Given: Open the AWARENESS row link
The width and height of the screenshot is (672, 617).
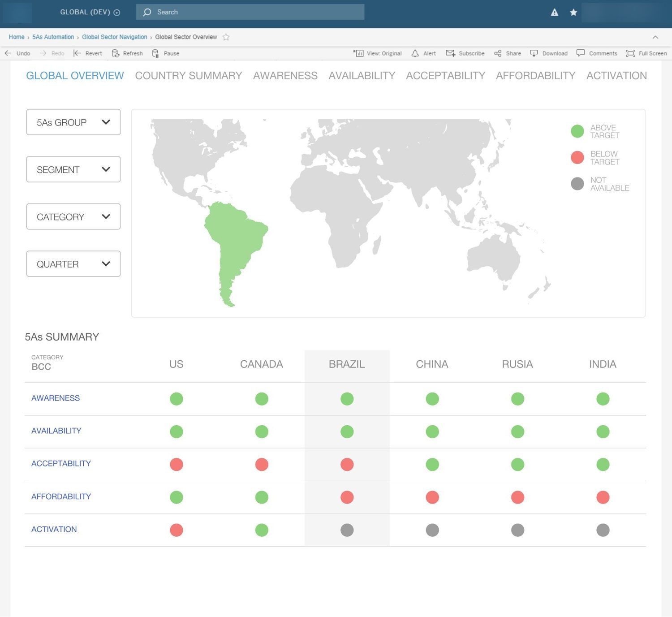Looking at the screenshot, I should tap(56, 398).
